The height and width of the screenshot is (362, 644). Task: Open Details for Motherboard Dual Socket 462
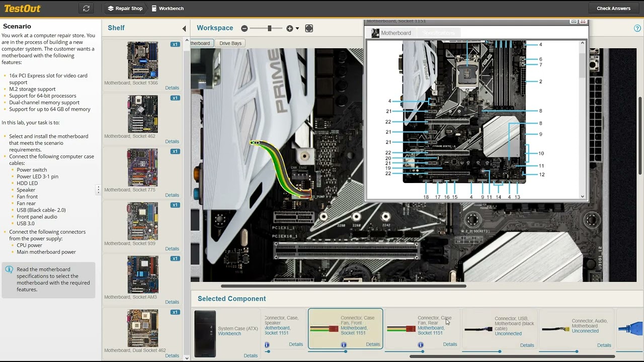tap(172, 356)
